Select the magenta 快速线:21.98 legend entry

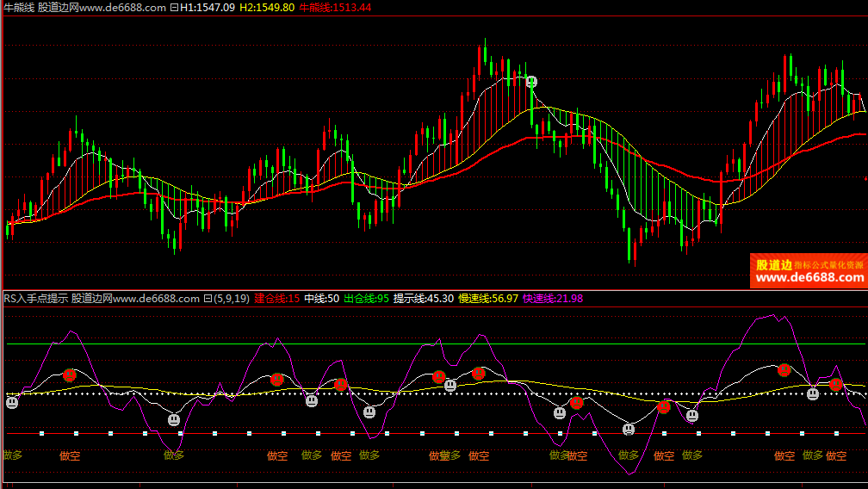pyautogui.click(x=553, y=299)
